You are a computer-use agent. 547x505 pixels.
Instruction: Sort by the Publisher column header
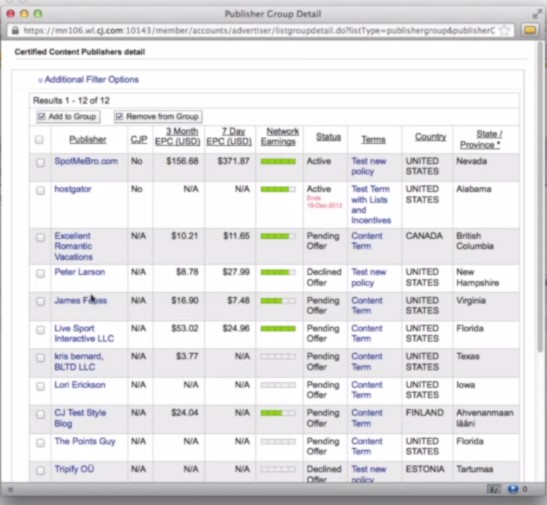(x=88, y=140)
